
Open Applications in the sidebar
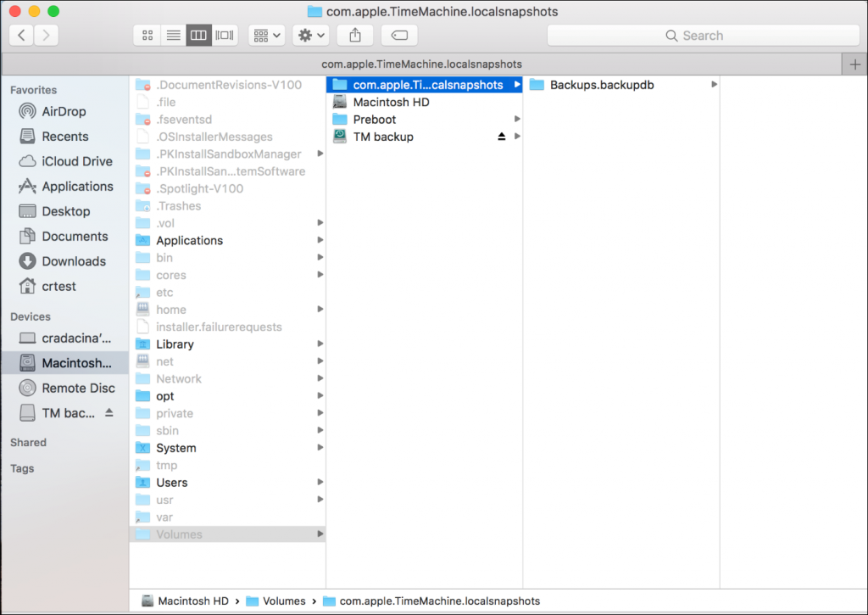coord(65,186)
